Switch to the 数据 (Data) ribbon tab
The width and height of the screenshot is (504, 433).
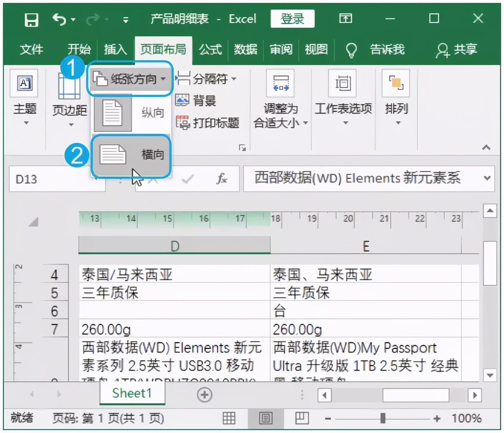(x=247, y=50)
